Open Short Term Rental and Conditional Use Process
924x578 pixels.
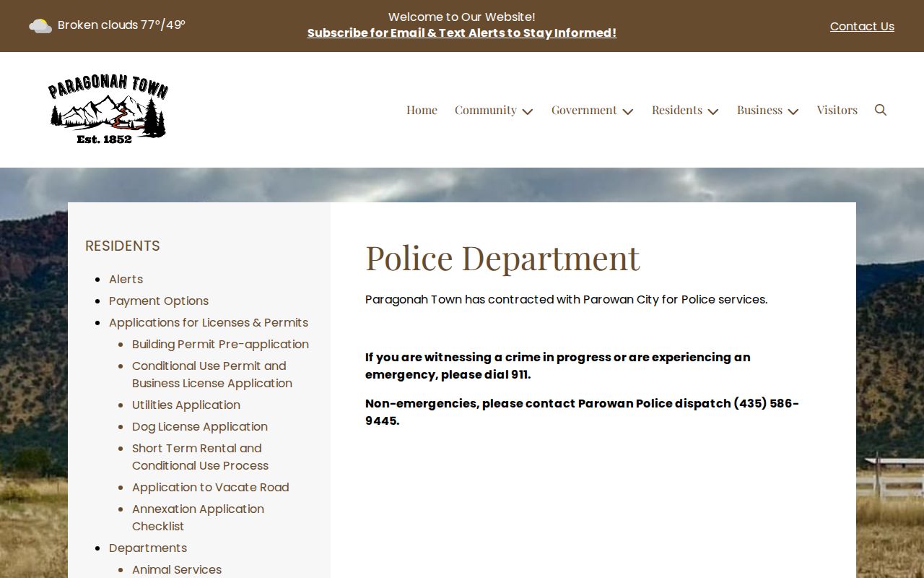[x=200, y=457]
